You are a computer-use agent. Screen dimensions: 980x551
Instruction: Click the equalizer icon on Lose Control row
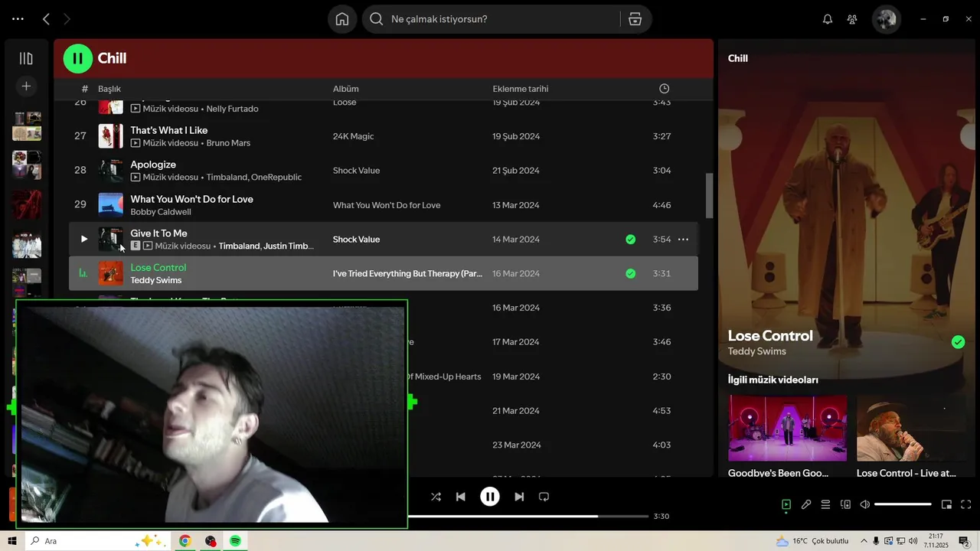pos(83,273)
